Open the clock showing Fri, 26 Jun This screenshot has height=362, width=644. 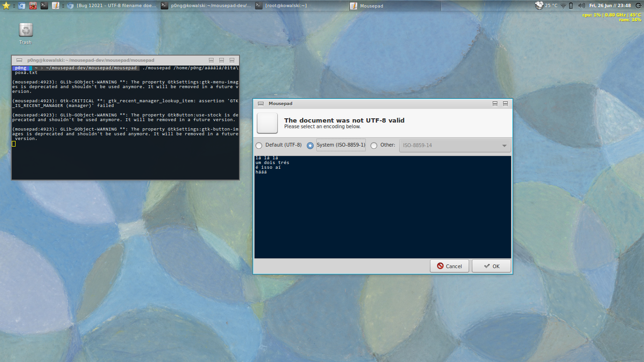(x=610, y=6)
